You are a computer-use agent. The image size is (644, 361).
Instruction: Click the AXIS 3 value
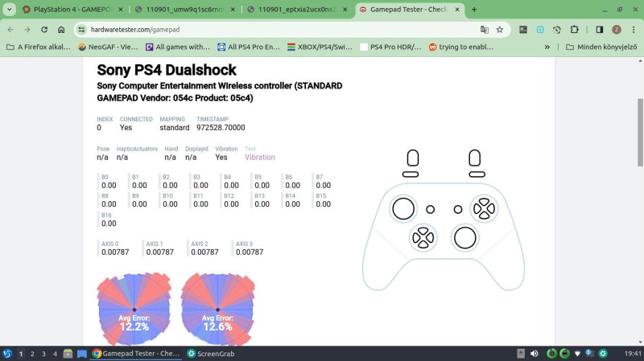click(x=250, y=252)
